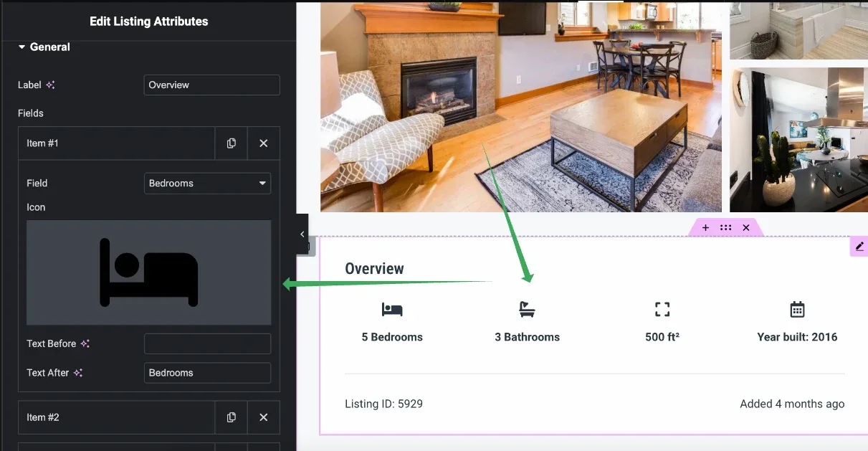Click Listing ID: 5929 text

383,404
